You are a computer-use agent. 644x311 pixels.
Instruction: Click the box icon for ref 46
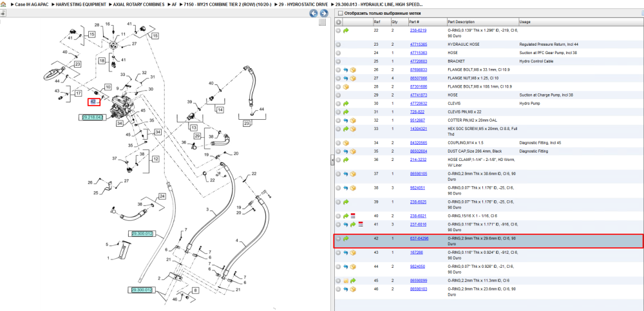coord(353,289)
